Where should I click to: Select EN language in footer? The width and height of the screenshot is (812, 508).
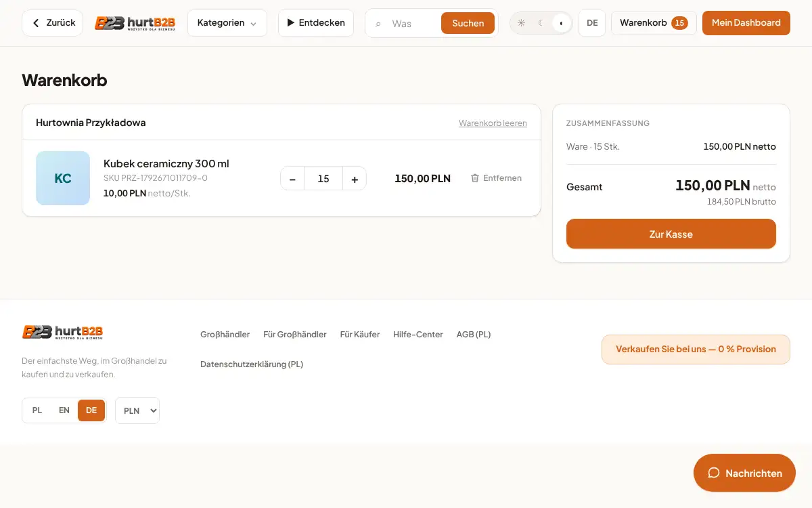pyautogui.click(x=64, y=410)
